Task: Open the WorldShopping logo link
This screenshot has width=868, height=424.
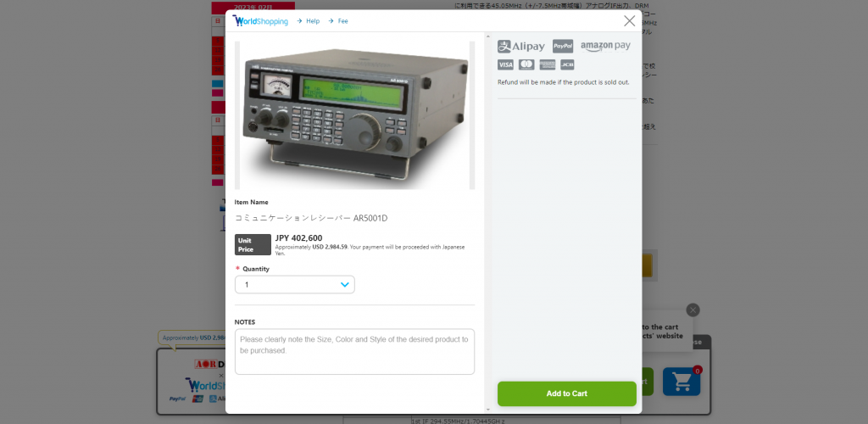Action: 260,21
